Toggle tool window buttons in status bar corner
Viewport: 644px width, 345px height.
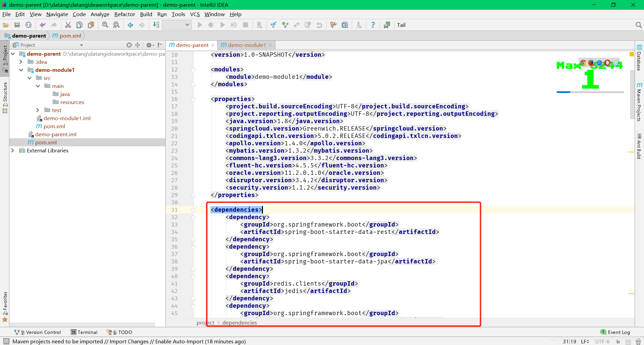tap(6, 341)
